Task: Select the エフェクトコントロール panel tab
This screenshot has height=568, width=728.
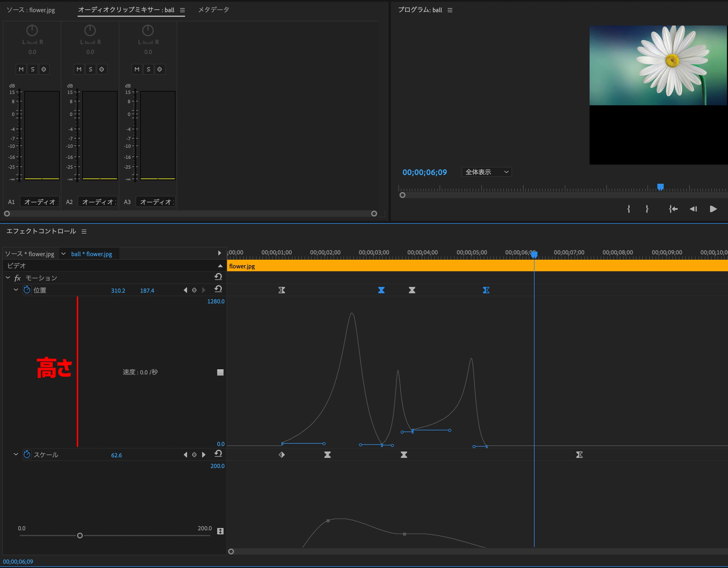Action: tap(41, 231)
